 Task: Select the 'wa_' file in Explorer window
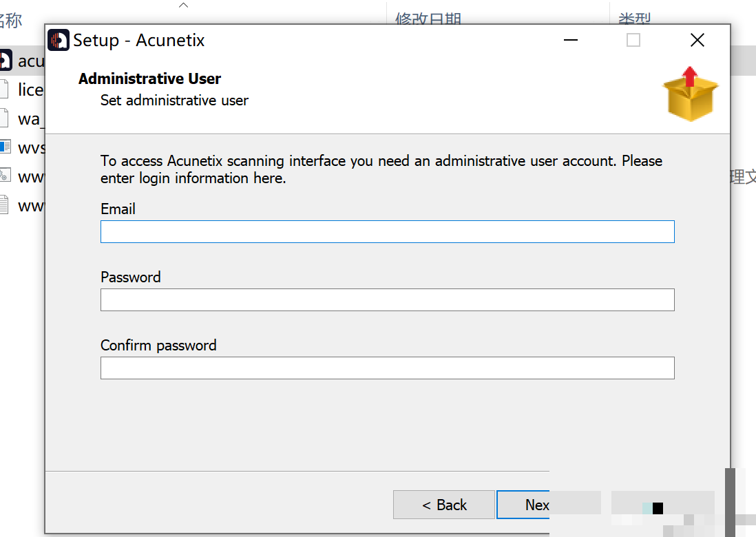coord(31,119)
